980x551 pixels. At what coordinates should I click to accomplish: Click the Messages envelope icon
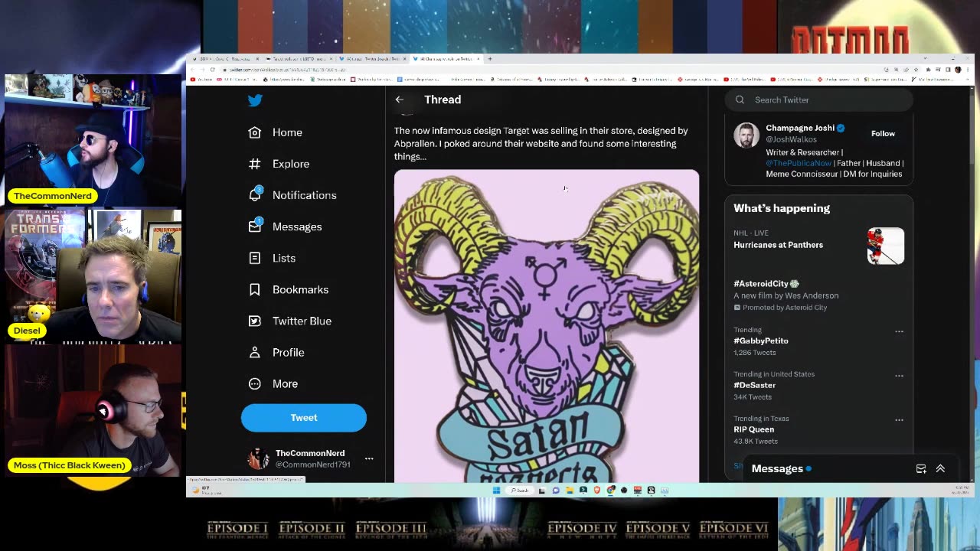[x=255, y=227]
